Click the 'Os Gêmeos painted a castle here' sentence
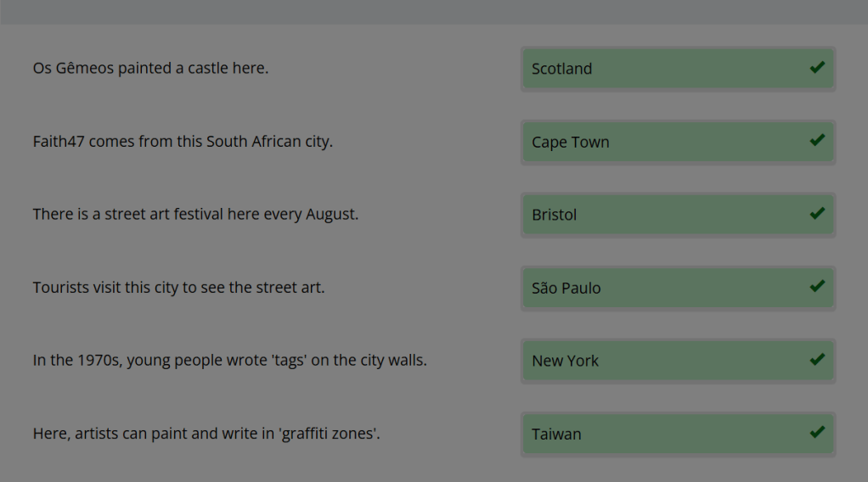This screenshot has height=482, width=868. click(150, 68)
